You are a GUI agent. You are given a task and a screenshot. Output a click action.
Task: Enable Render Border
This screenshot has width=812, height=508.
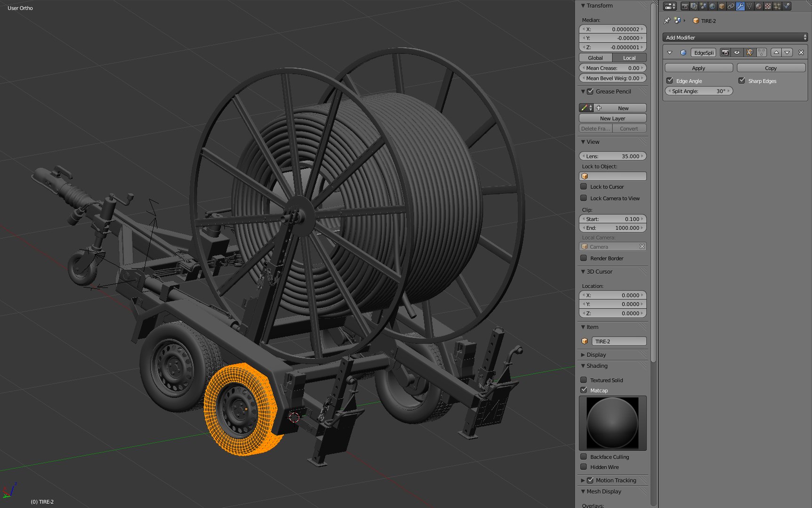tap(584, 258)
